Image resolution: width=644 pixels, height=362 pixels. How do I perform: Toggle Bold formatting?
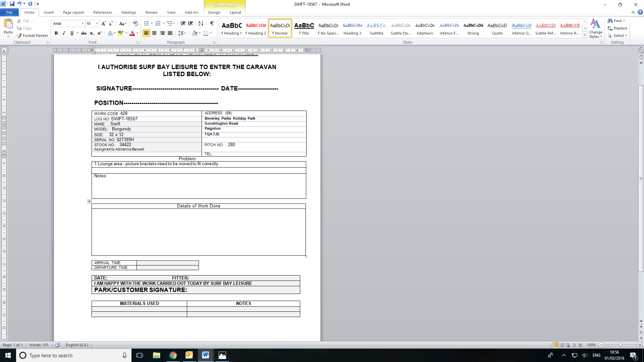tap(56, 33)
